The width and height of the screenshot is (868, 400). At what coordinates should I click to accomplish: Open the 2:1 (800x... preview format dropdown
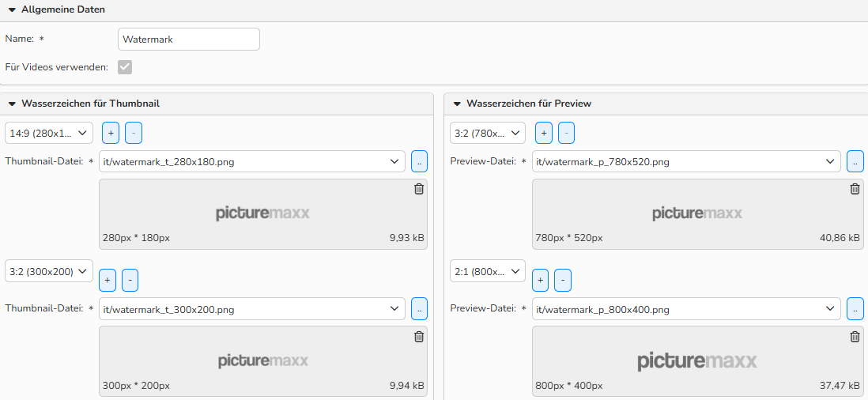point(488,271)
